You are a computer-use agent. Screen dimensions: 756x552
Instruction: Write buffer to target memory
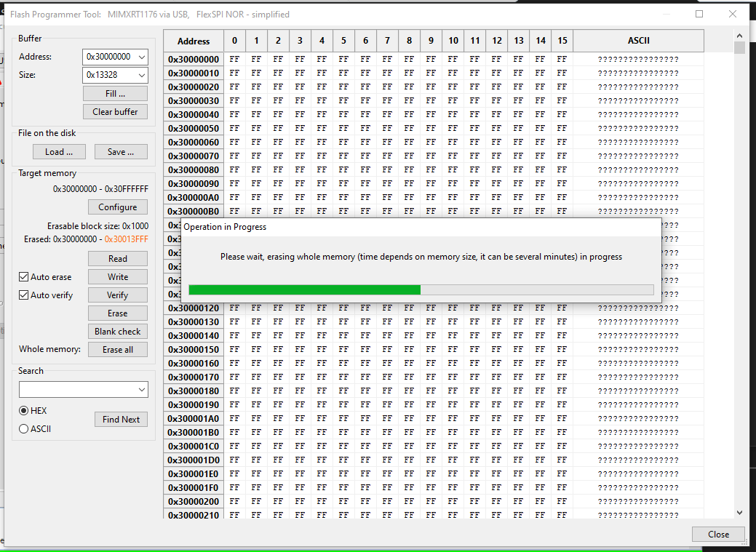[x=117, y=276]
